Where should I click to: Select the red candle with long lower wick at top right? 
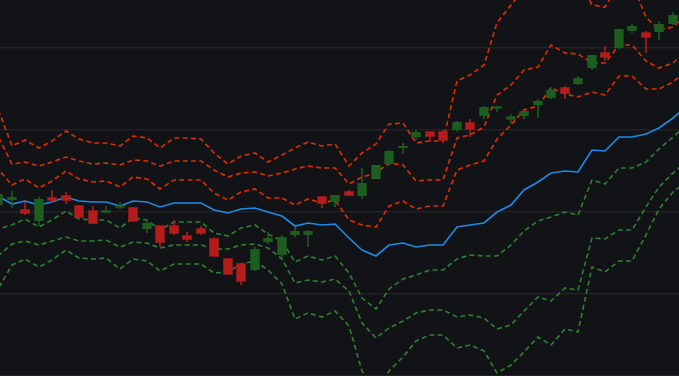point(646,40)
